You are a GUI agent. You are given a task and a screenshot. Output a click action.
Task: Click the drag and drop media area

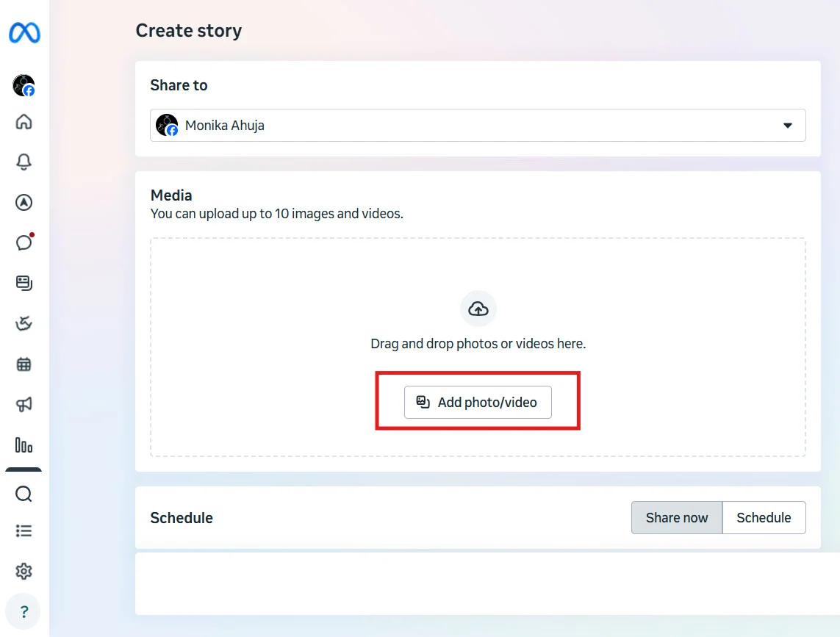(x=478, y=348)
